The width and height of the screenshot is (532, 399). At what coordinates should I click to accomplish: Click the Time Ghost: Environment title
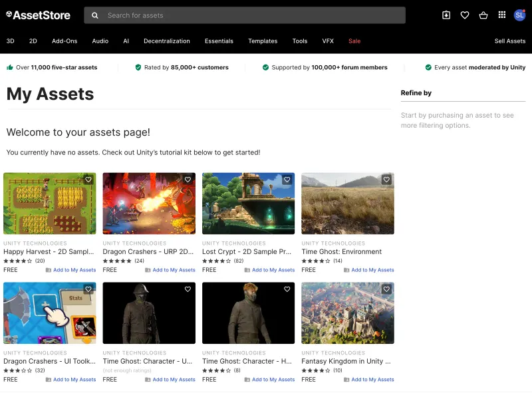341,252
